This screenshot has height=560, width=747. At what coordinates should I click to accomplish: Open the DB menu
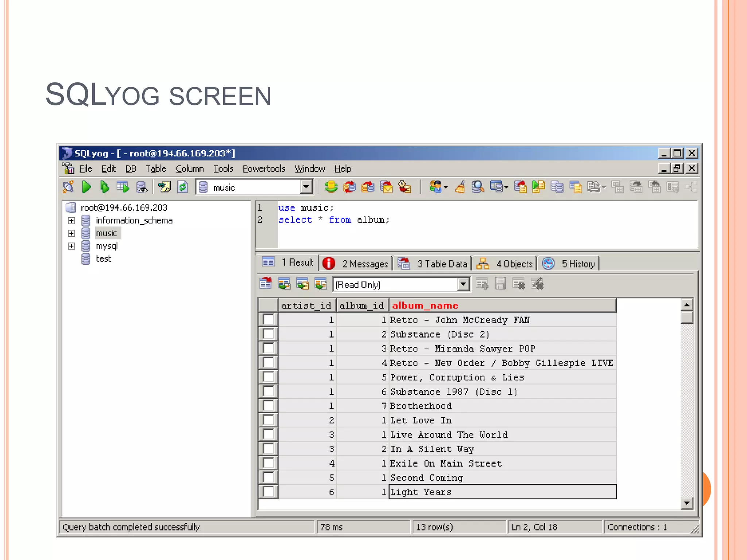131,169
